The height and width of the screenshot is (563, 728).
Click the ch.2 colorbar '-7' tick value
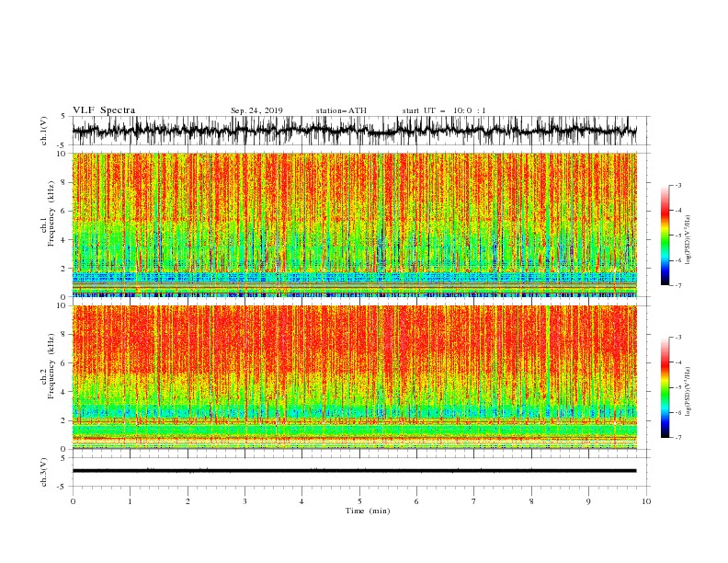pyautogui.click(x=677, y=438)
